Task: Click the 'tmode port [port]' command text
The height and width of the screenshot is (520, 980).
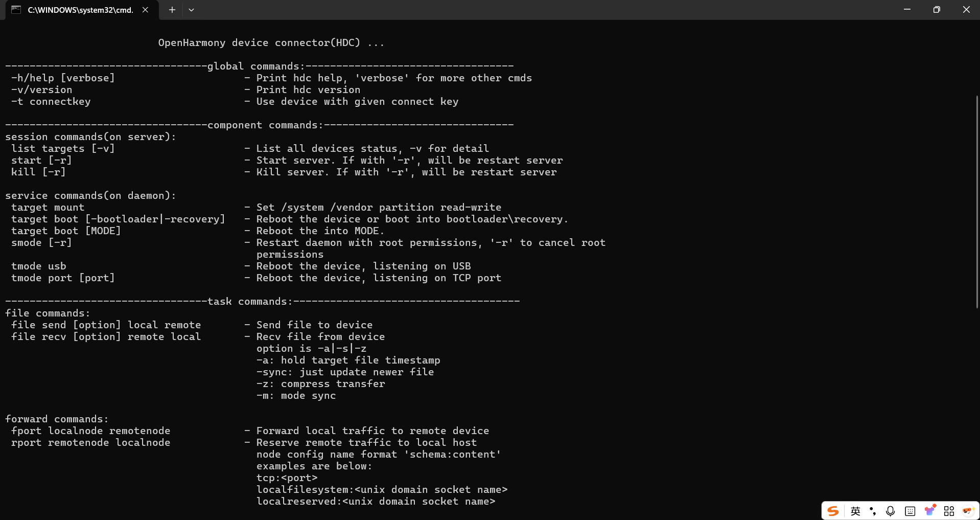Action: (63, 278)
